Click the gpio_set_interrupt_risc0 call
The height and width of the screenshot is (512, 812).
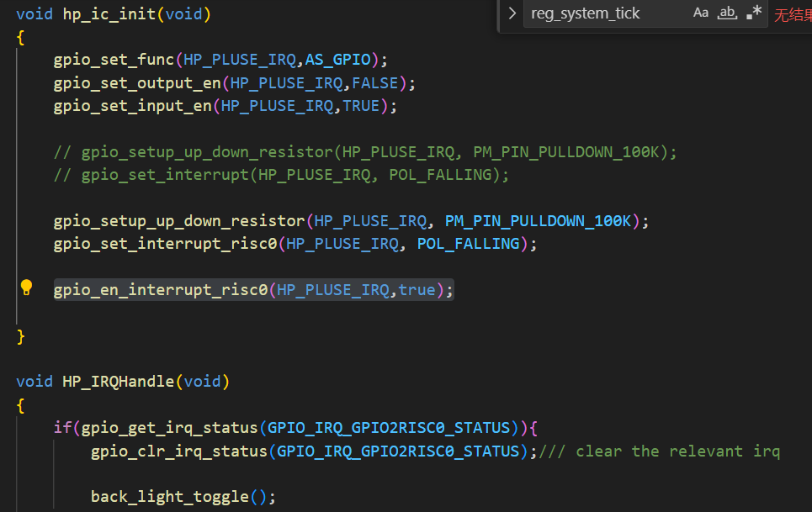pyautogui.click(x=165, y=244)
